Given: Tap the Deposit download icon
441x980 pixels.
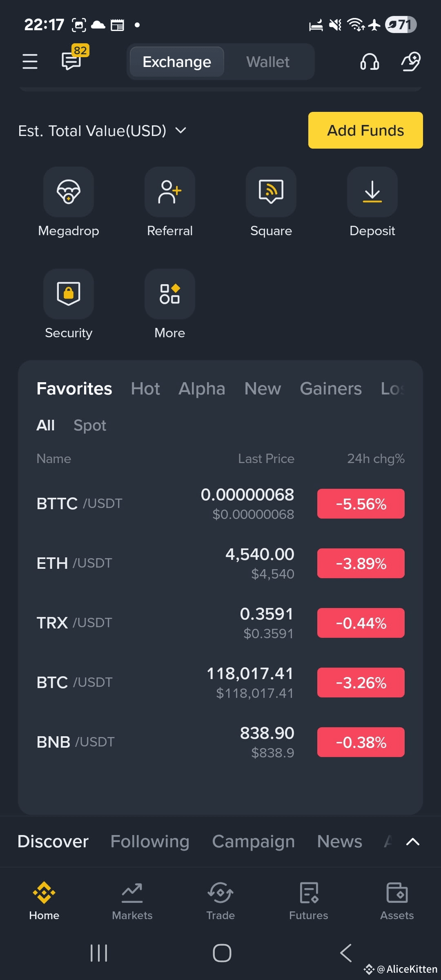Looking at the screenshot, I should click(372, 192).
